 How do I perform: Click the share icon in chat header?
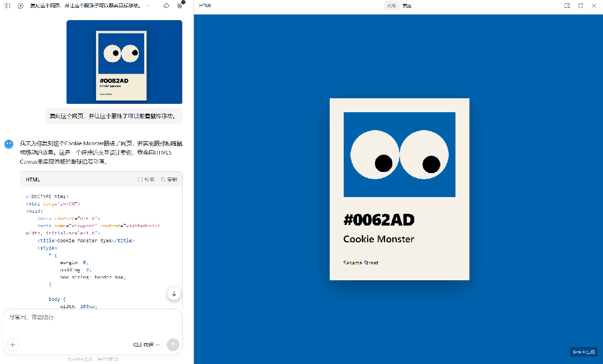pyautogui.click(x=166, y=6)
